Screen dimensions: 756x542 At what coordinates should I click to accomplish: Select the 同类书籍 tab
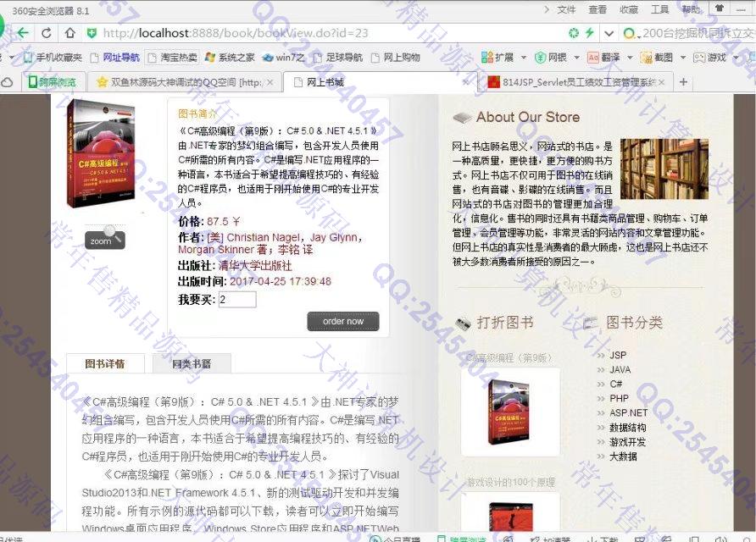[192, 364]
